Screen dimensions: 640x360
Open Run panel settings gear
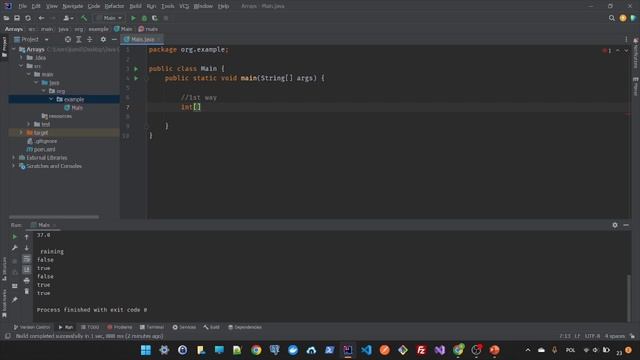[615, 225]
